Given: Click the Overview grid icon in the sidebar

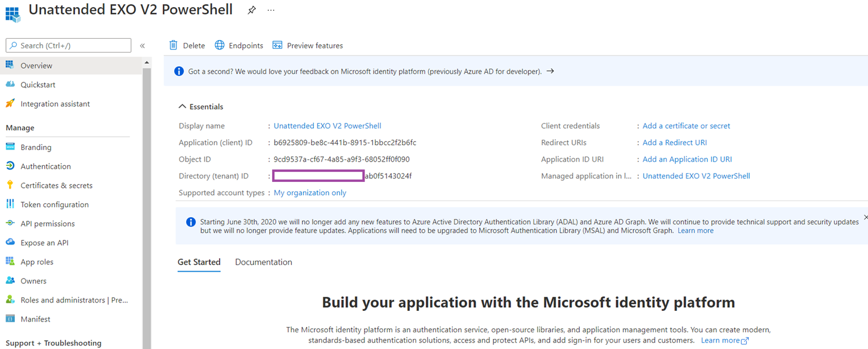Looking at the screenshot, I should point(10,65).
